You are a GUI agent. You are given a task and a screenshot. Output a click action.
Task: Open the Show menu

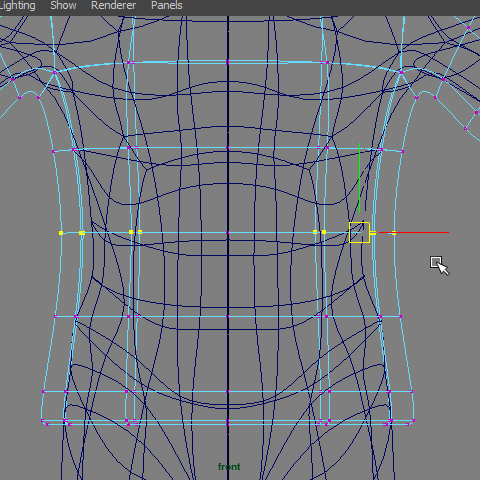(x=63, y=5)
